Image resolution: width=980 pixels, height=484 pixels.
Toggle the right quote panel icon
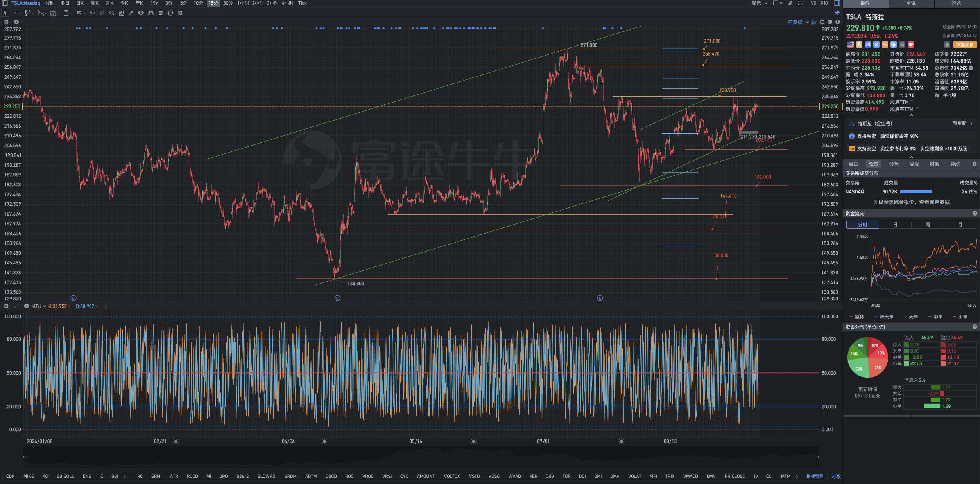(x=837, y=3)
